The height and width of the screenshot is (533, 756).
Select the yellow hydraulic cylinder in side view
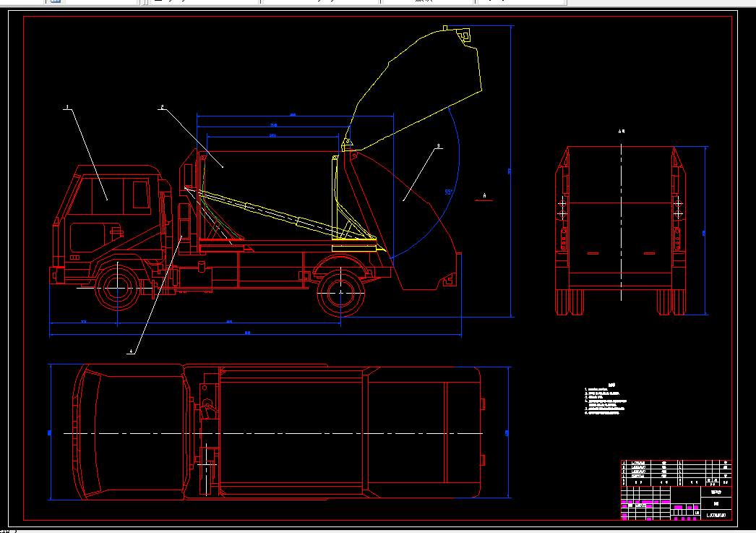point(288,216)
